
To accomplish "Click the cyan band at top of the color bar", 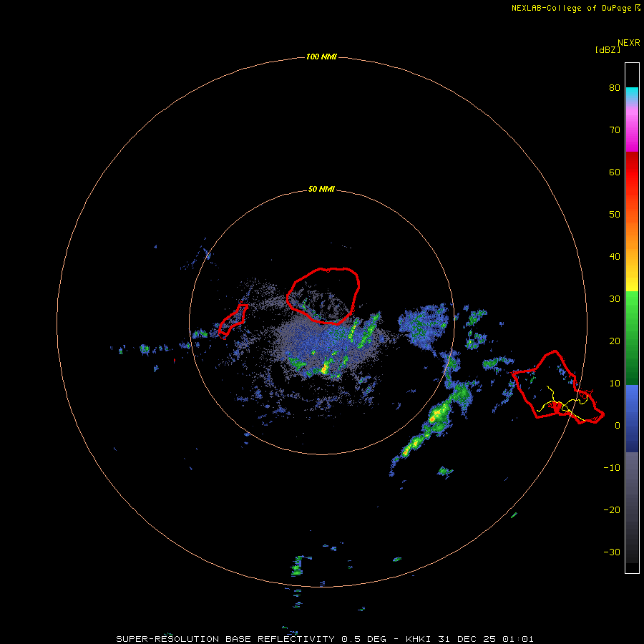I will click(632, 93).
